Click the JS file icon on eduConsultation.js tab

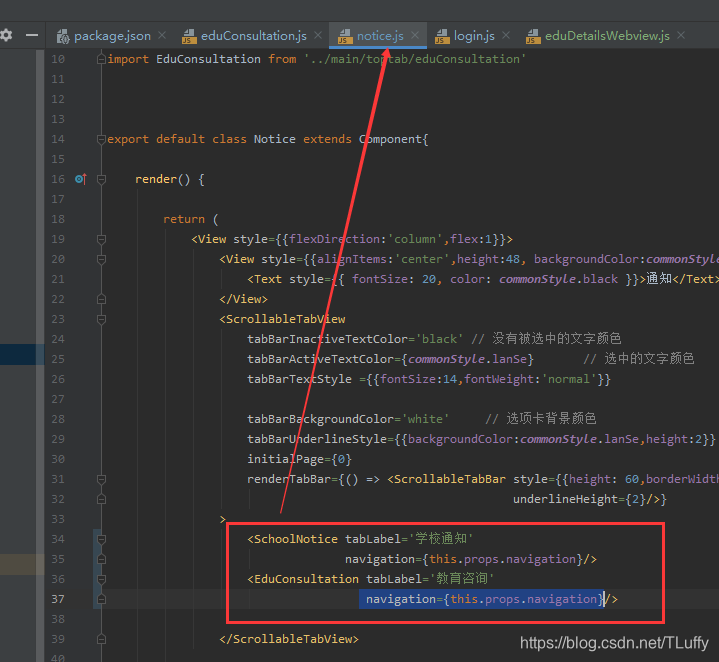(x=189, y=36)
